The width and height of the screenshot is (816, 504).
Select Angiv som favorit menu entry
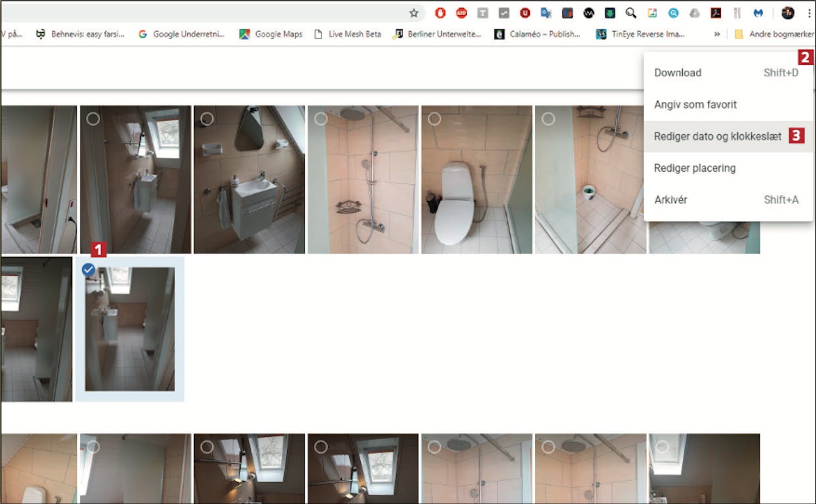coord(728,104)
